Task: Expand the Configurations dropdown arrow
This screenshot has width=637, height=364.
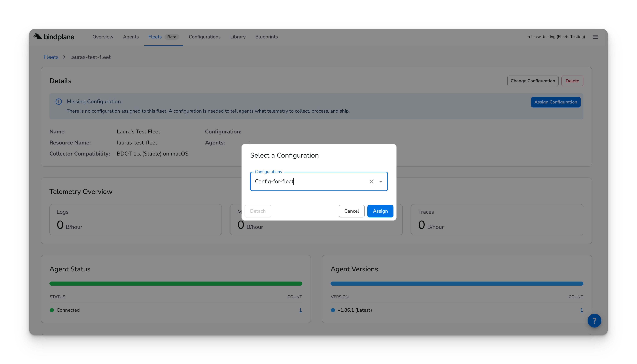Action: click(x=380, y=182)
